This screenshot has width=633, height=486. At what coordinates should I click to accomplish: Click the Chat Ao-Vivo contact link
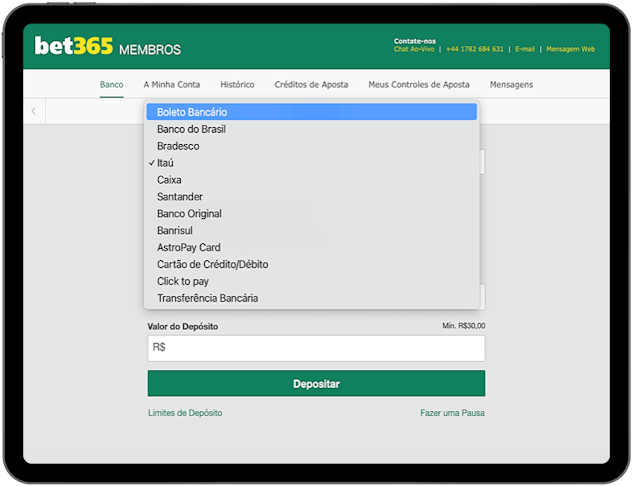415,49
